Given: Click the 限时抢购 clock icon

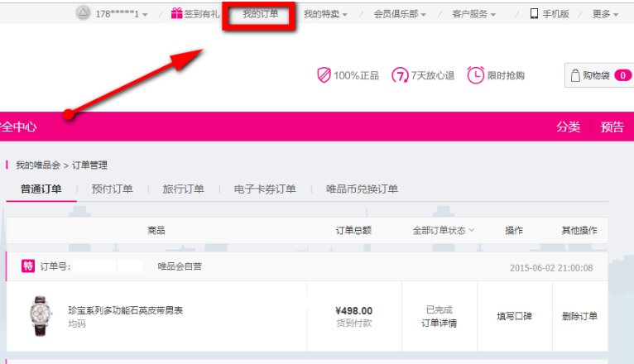Looking at the screenshot, I should (475, 75).
